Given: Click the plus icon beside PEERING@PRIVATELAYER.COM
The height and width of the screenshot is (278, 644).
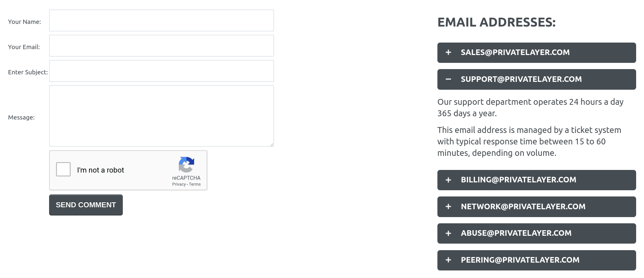Looking at the screenshot, I should [448, 260].
